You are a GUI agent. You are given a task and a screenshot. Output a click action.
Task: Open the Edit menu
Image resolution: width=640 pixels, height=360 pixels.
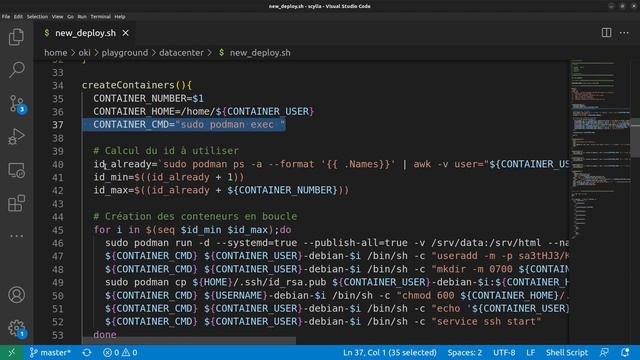[x=18, y=17]
